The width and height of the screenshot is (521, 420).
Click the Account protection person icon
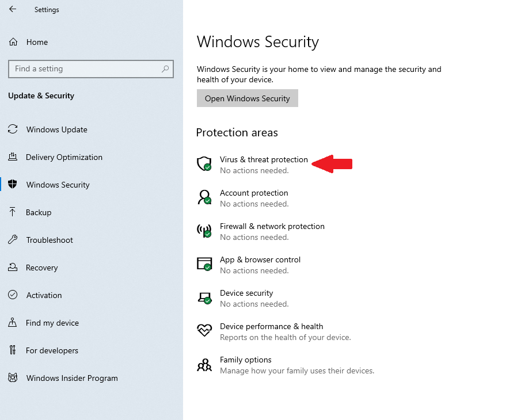(204, 197)
